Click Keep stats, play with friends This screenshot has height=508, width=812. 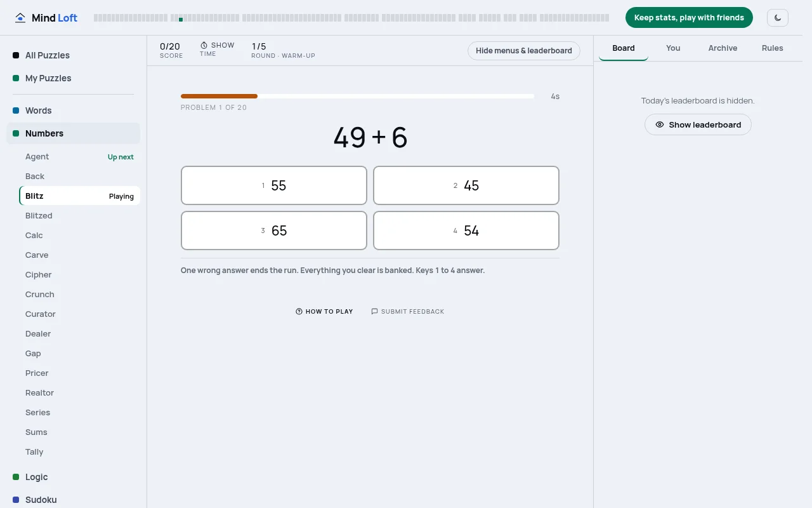coord(689,18)
